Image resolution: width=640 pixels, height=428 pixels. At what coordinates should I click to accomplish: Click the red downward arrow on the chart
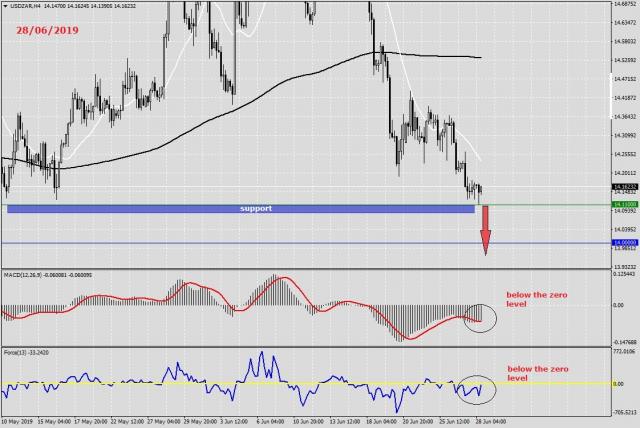pos(485,230)
